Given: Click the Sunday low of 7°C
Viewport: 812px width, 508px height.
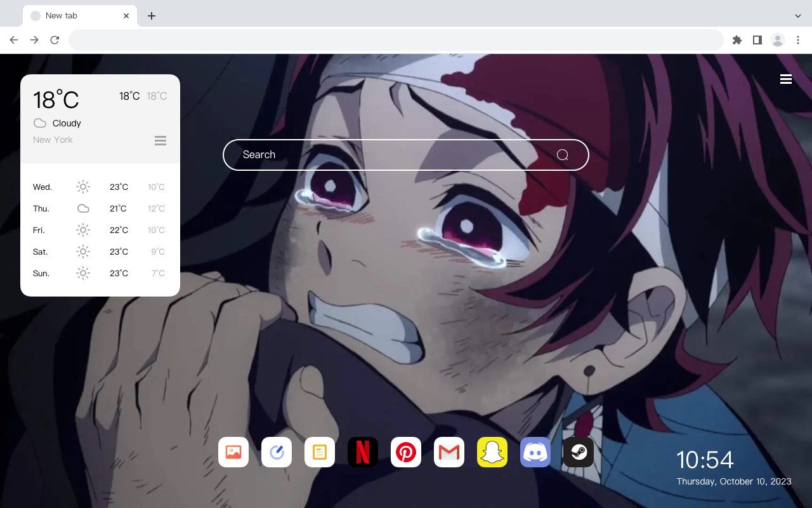Looking at the screenshot, I should pos(158,273).
